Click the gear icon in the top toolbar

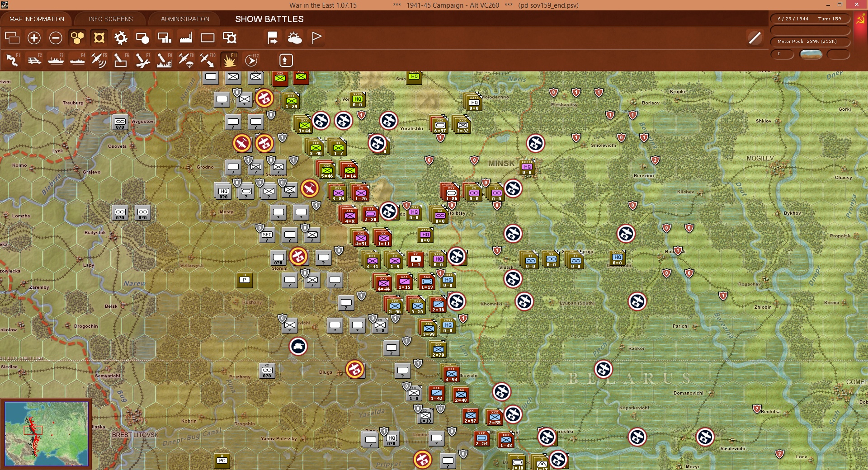coord(121,38)
